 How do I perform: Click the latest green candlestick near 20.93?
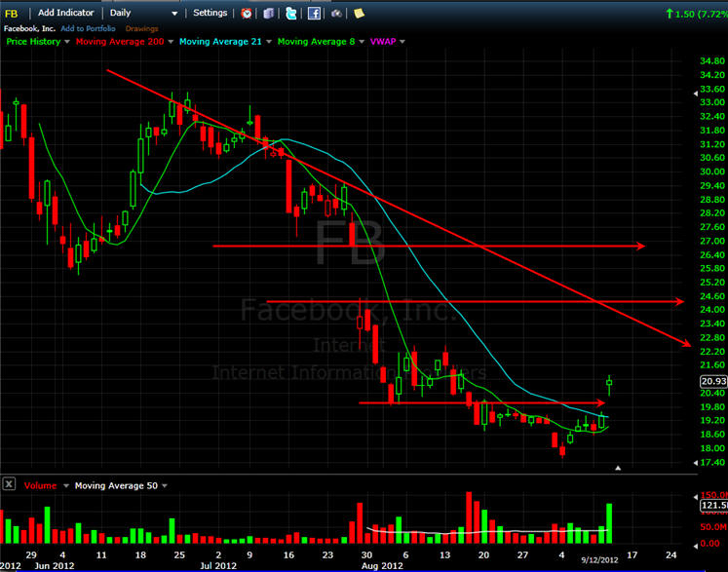click(609, 385)
